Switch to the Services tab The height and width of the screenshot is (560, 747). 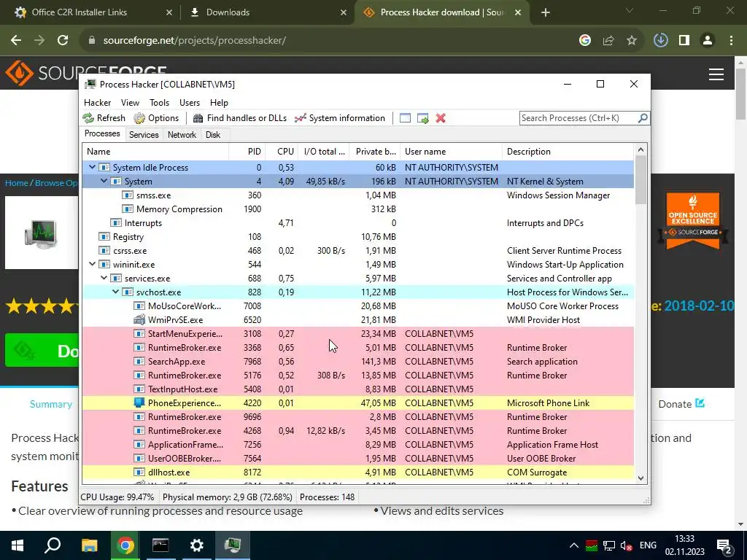144,135
